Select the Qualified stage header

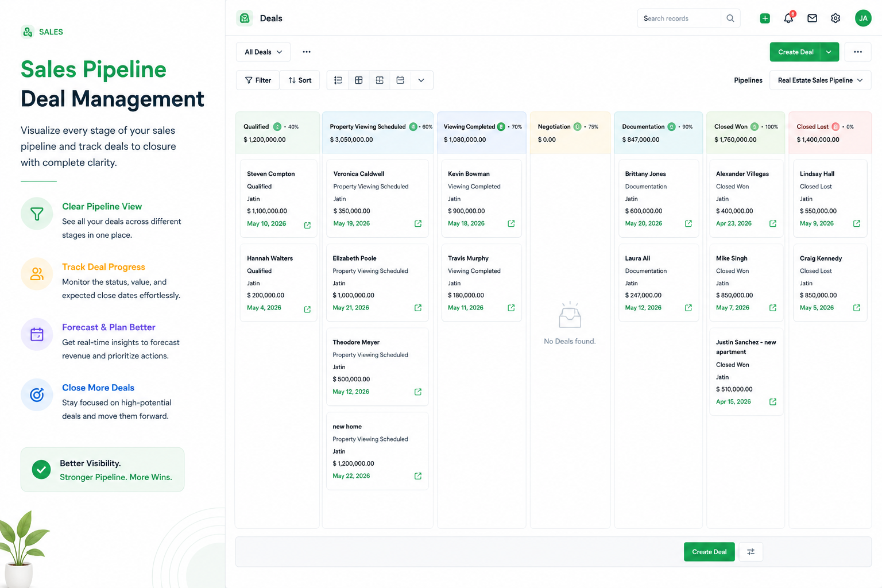[x=277, y=133]
